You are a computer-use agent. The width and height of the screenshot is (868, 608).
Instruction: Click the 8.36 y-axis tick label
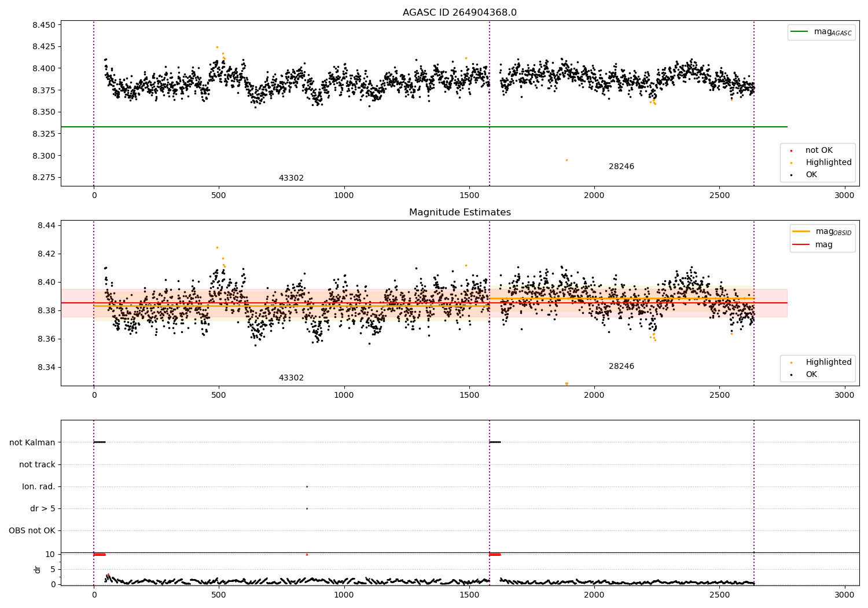pos(46,339)
